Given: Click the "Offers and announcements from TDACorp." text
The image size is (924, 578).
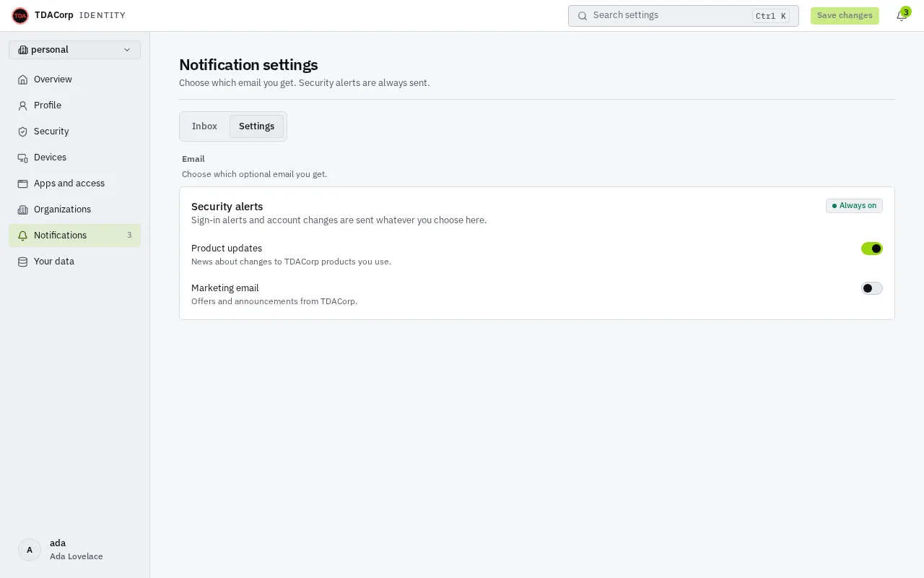Looking at the screenshot, I should click(x=274, y=301).
